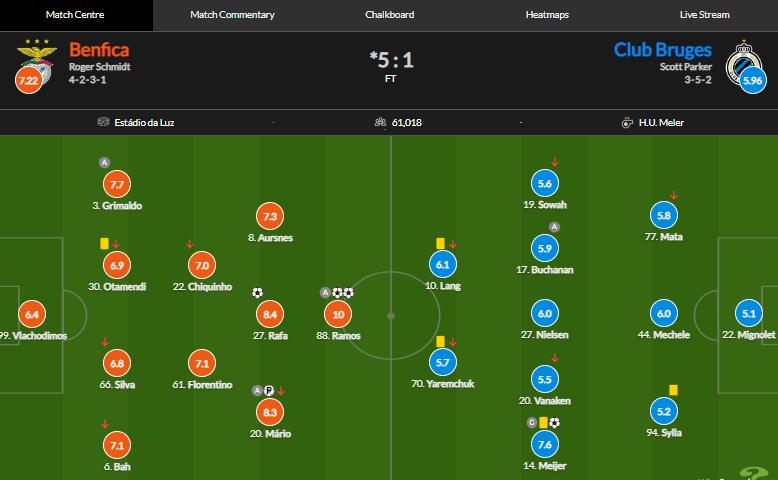Switch to the Match Commentary tab
The width and height of the screenshot is (778, 480).
tap(232, 15)
